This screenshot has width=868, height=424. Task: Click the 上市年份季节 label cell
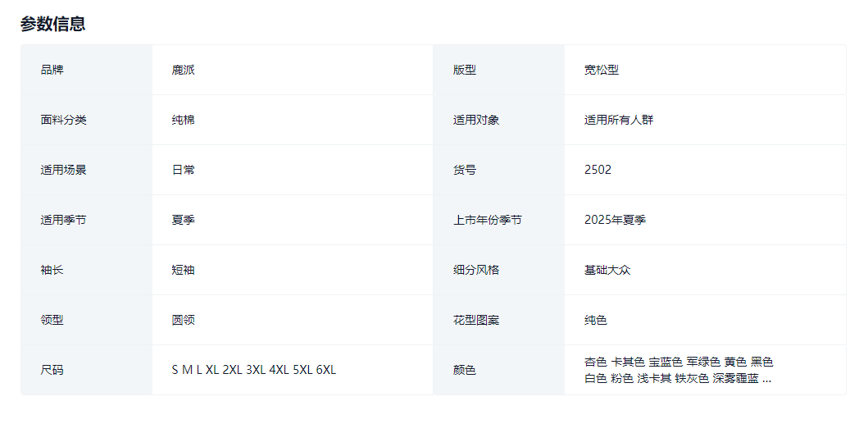(x=487, y=220)
